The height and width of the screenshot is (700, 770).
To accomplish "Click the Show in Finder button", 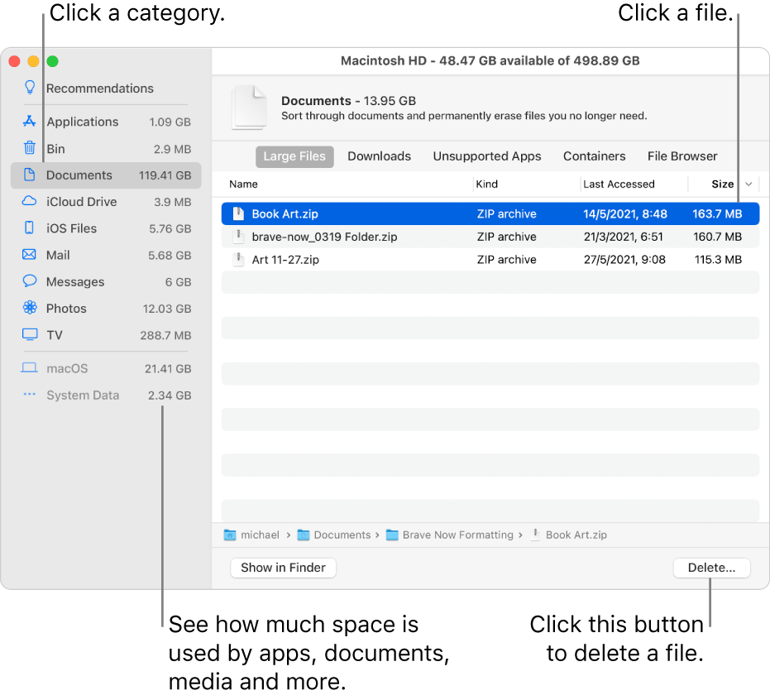I will tap(283, 568).
